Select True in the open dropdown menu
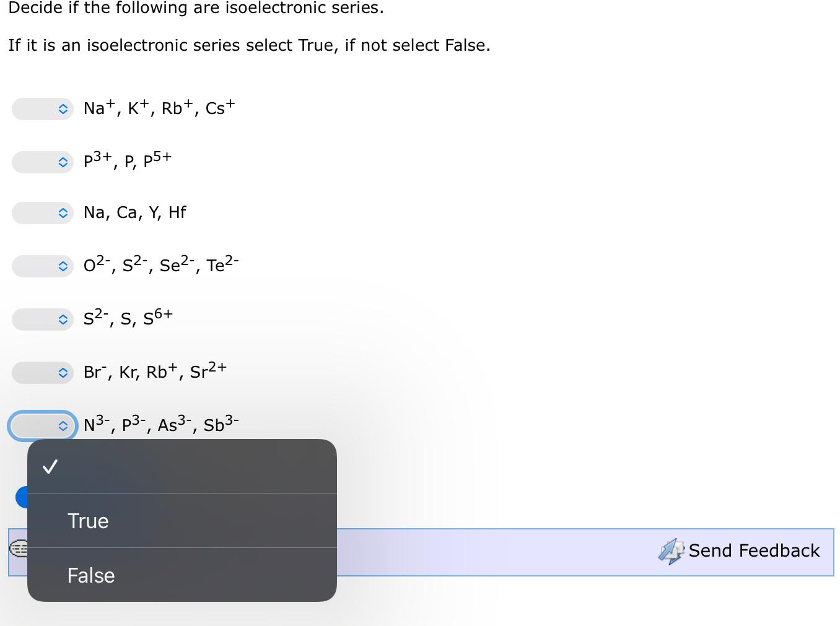Image resolution: width=840 pixels, height=626 pixels. pyautogui.click(x=87, y=521)
